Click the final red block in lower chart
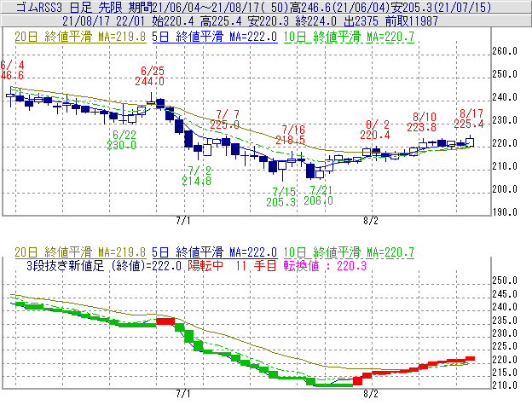This screenshot has height=405, width=532. (x=470, y=358)
